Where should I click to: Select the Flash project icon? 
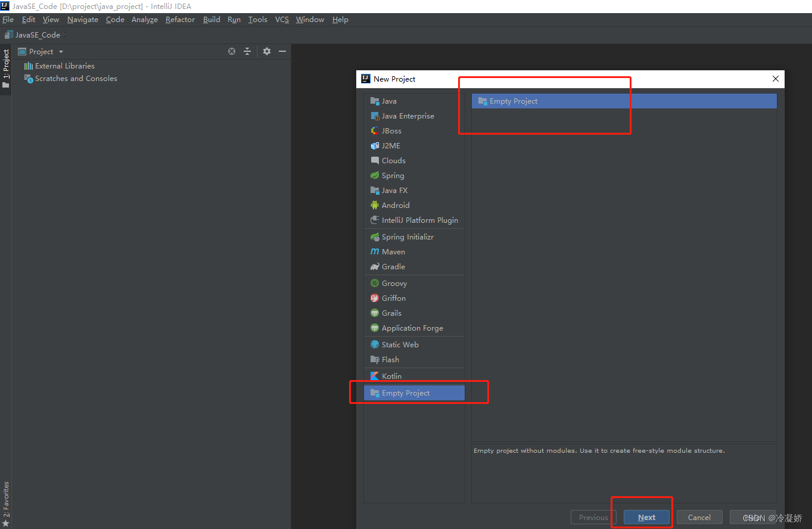(375, 360)
